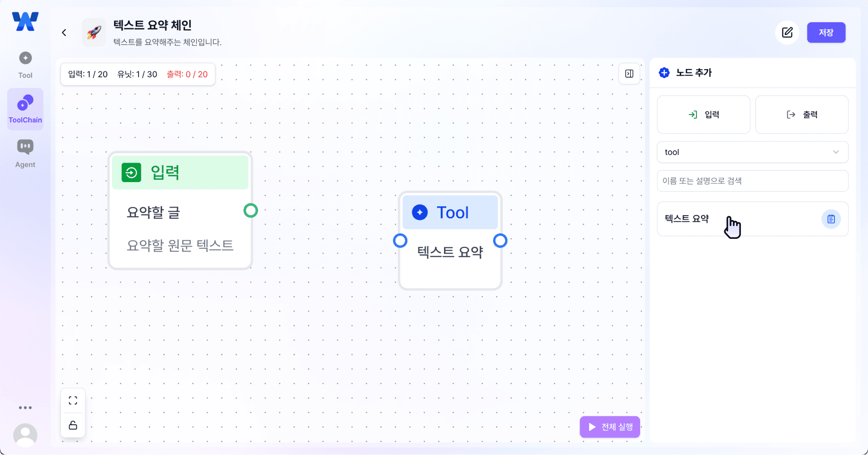Toggle the canvas lock icon
The width and height of the screenshot is (868, 455).
(73, 425)
